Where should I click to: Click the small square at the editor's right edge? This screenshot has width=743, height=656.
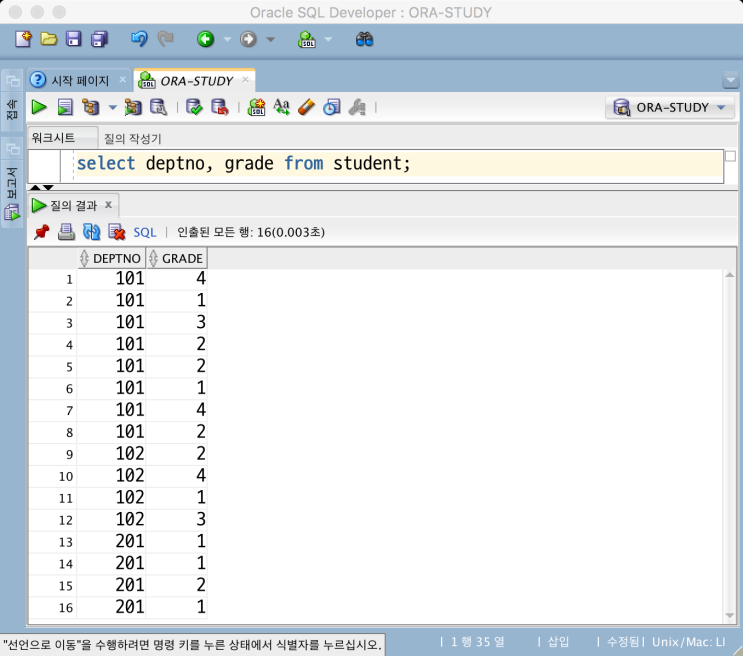[x=730, y=156]
